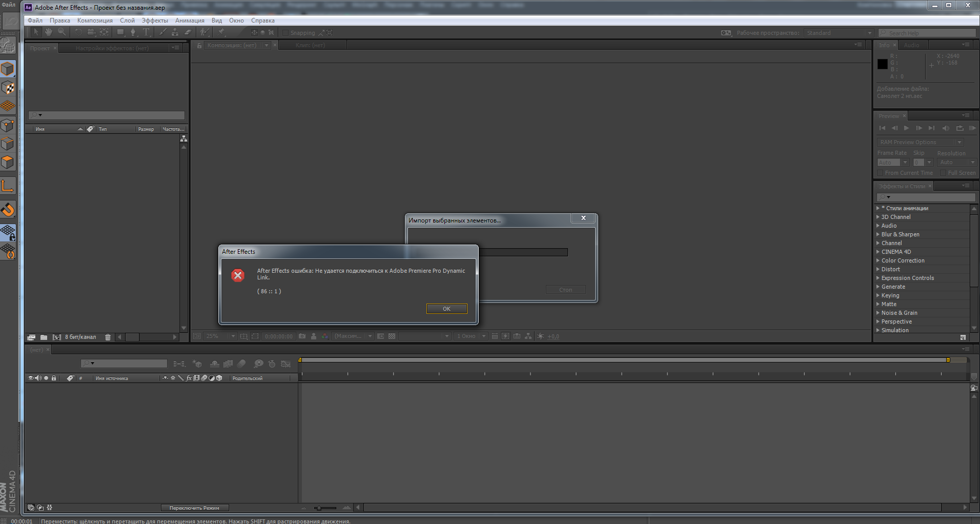Click the black color swatch in Info panel

coord(882,64)
